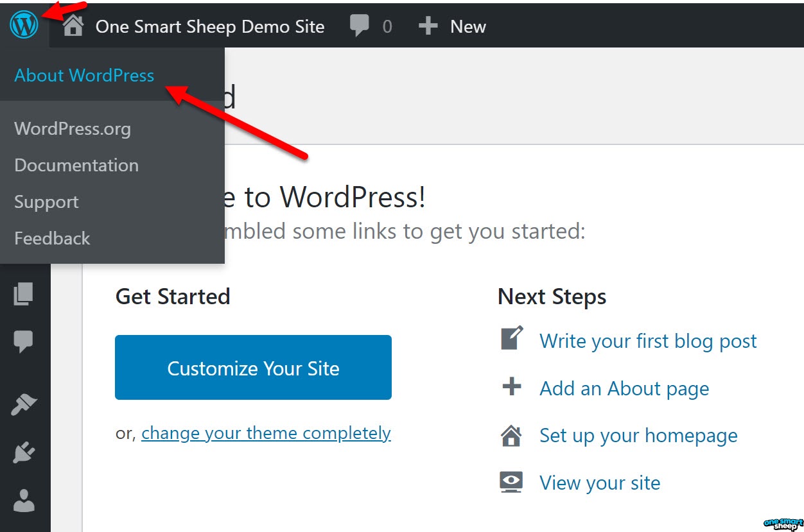The width and height of the screenshot is (804, 532).
Task: Open the Users icon in the sidebar
Action: pyautogui.click(x=24, y=500)
